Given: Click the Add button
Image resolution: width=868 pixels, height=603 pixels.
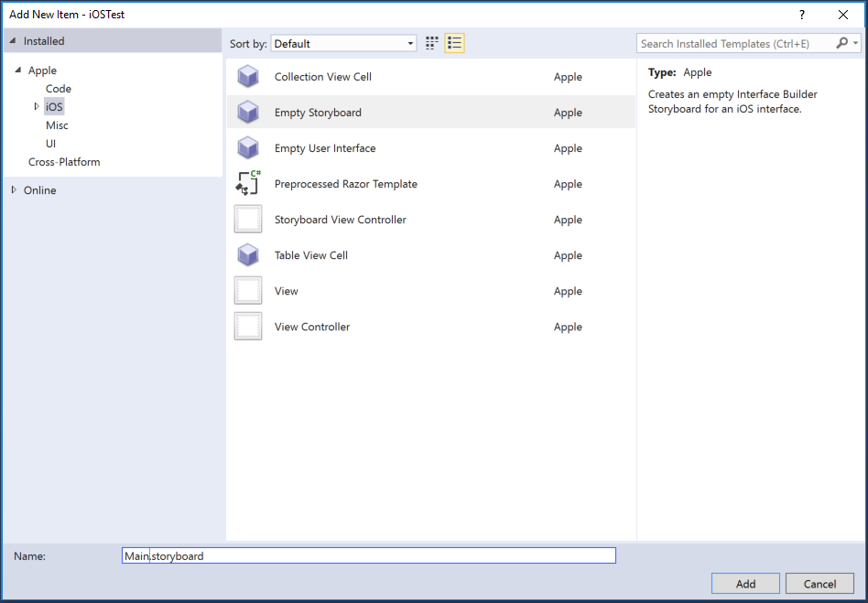Looking at the screenshot, I should point(745,584).
